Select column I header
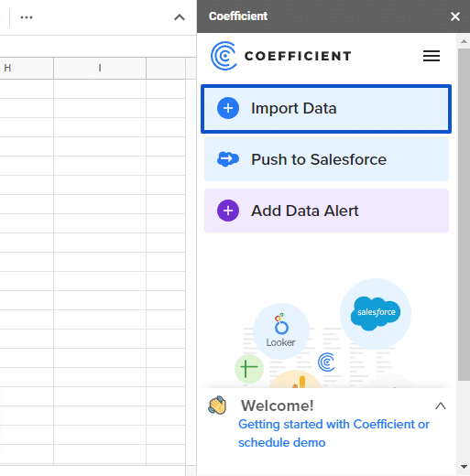Viewport: 470px width, 476px height. point(100,68)
